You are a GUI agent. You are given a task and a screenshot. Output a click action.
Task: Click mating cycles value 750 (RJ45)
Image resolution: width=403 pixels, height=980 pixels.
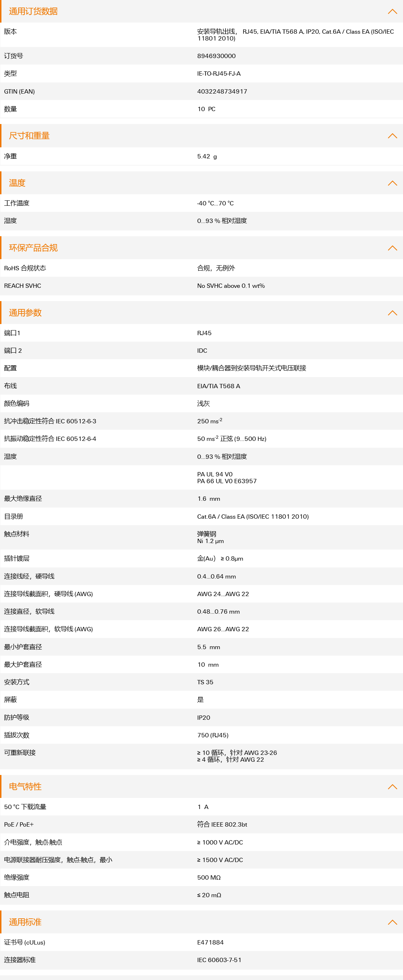(x=213, y=736)
